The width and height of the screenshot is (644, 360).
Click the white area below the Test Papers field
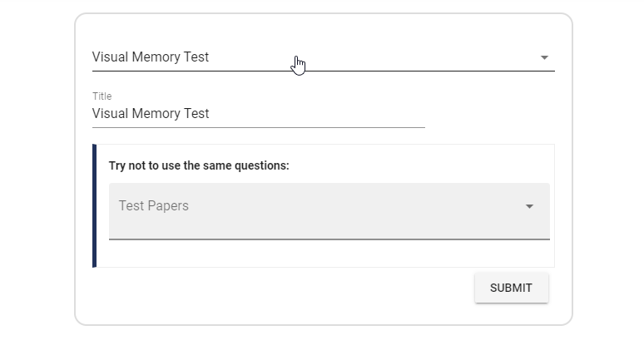coord(329,254)
